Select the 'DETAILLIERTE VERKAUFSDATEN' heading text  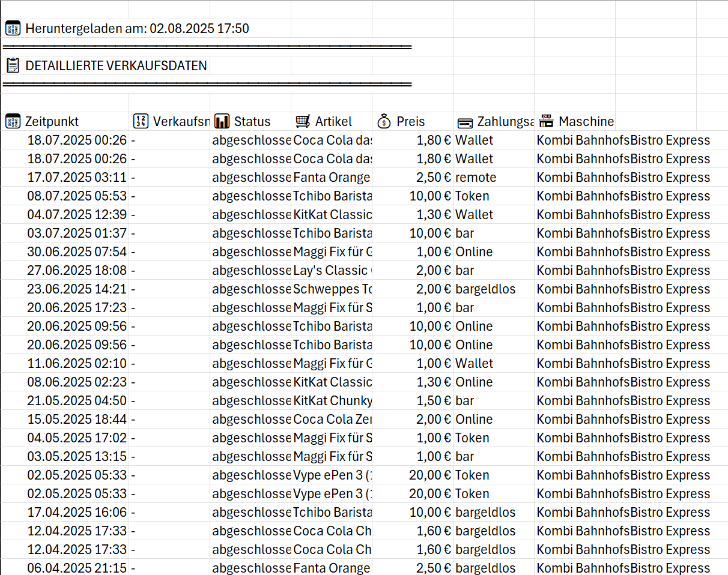tap(116, 66)
